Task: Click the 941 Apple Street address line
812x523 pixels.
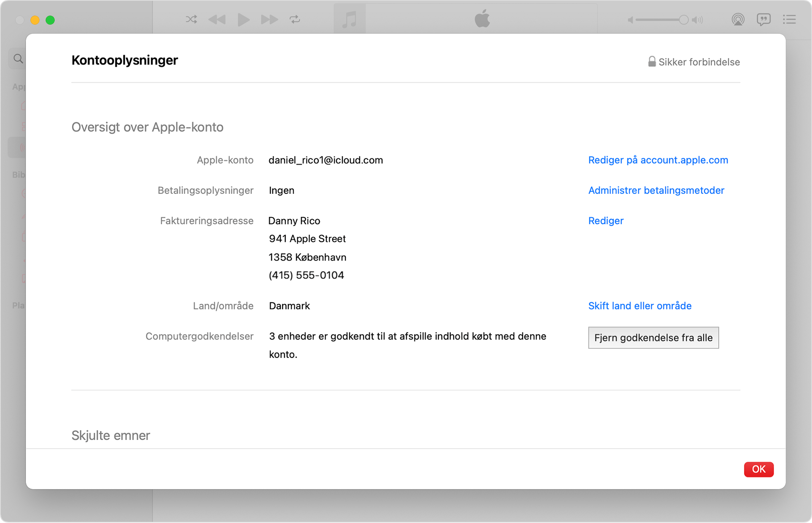Action: tap(307, 239)
